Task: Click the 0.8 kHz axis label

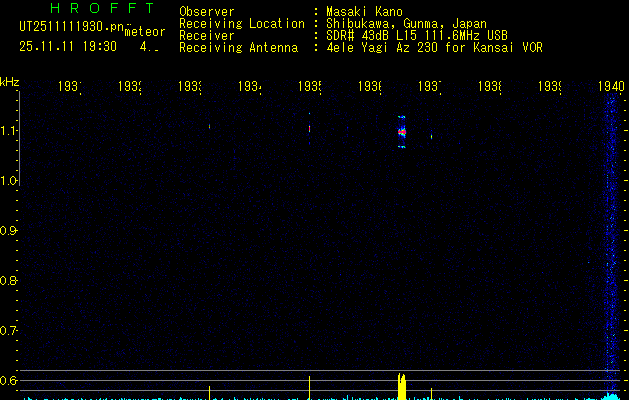Action: 8,280
